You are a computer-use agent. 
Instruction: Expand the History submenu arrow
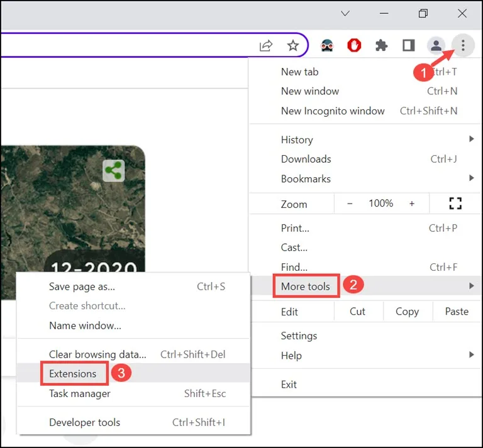pyautogui.click(x=471, y=139)
